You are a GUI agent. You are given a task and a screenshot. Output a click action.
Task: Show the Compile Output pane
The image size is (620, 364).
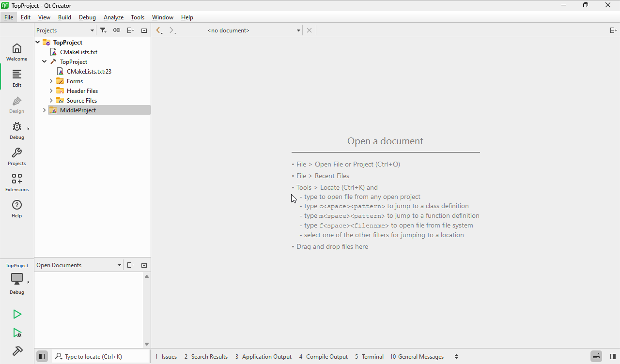click(x=323, y=357)
